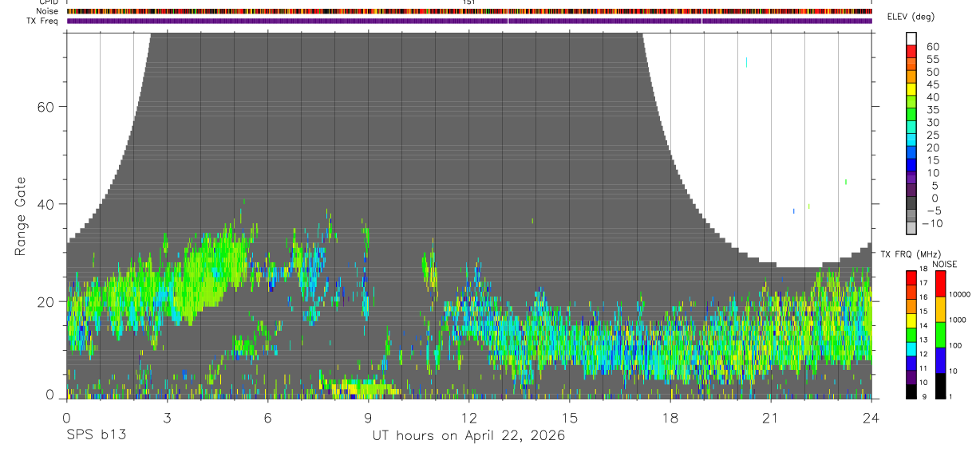This screenshot has width=980, height=452.
Task: Click the '151' CPID value above the plot
Action: tap(468, 2)
